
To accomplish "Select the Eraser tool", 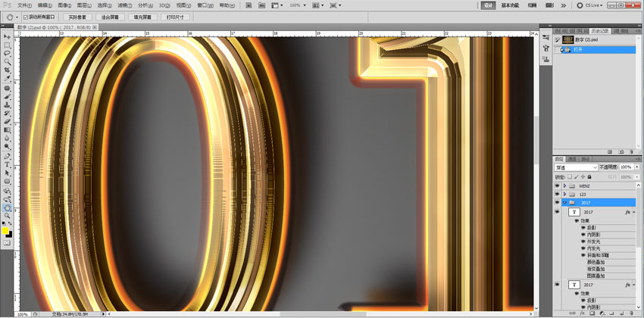I will pyautogui.click(x=7, y=122).
